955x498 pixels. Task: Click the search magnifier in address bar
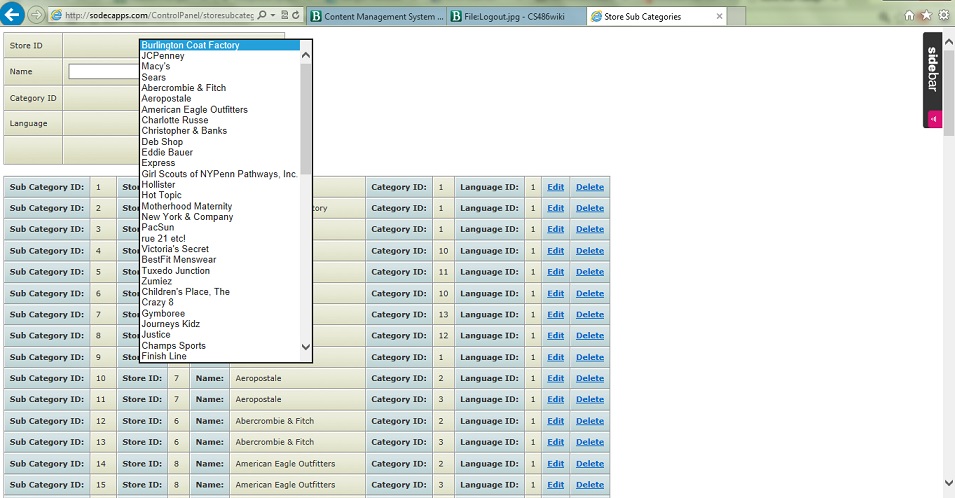click(x=262, y=16)
